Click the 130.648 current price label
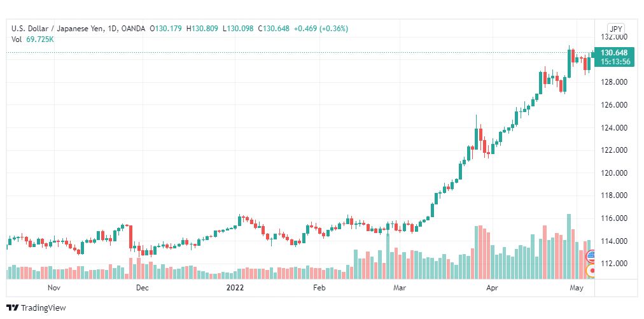This screenshot has height=319, width=644. [x=614, y=53]
